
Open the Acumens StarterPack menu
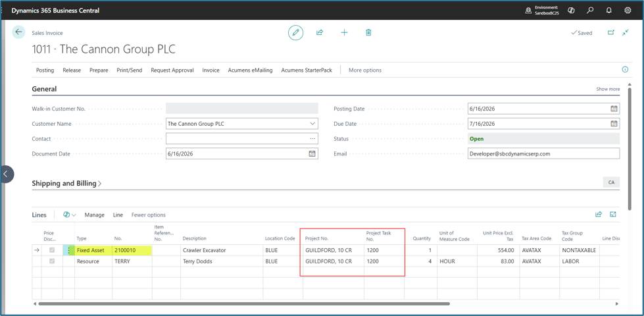tap(307, 70)
